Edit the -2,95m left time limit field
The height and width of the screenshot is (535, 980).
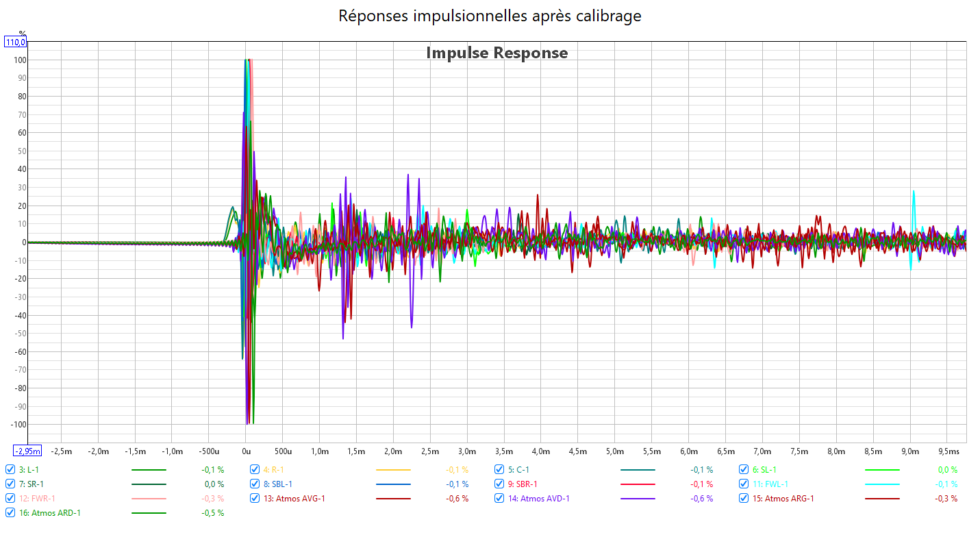[27, 451]
